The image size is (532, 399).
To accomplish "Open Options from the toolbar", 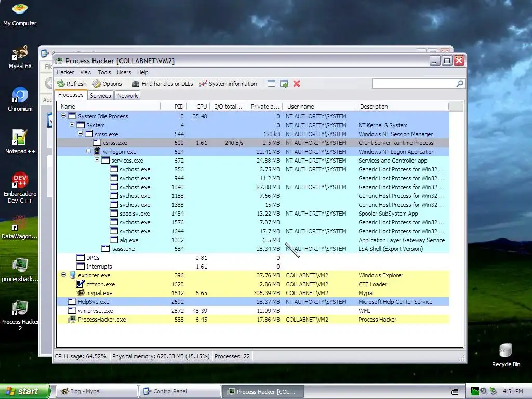I will click(x=107, y=84).
